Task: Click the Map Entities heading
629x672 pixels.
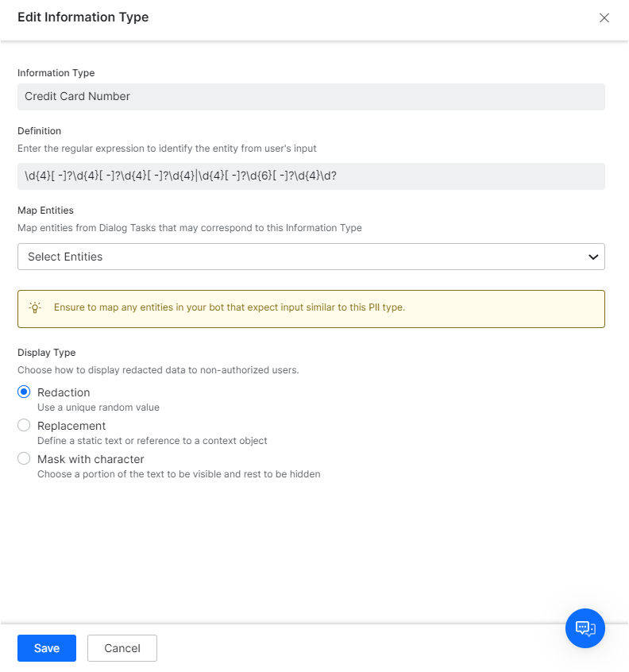Action: [x=45, y=210]
